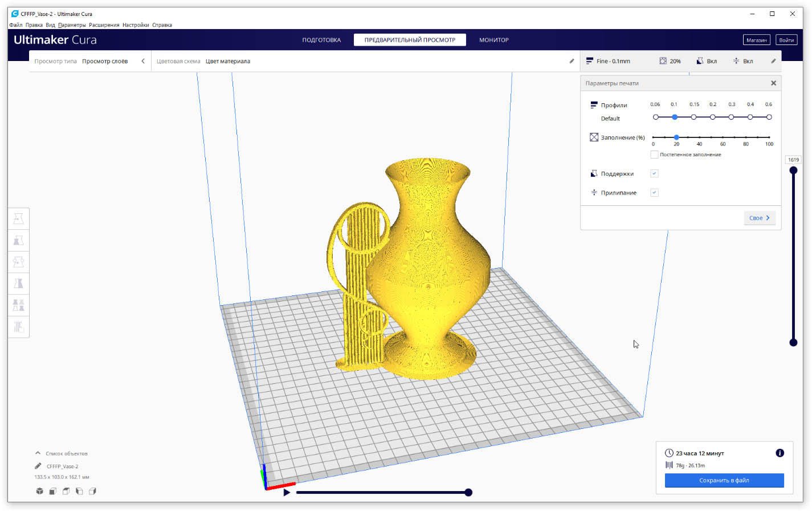Enable the Постепенное заполнение checkbox
Viewport: 812px width, 511px height.
(x=654, y=155)
